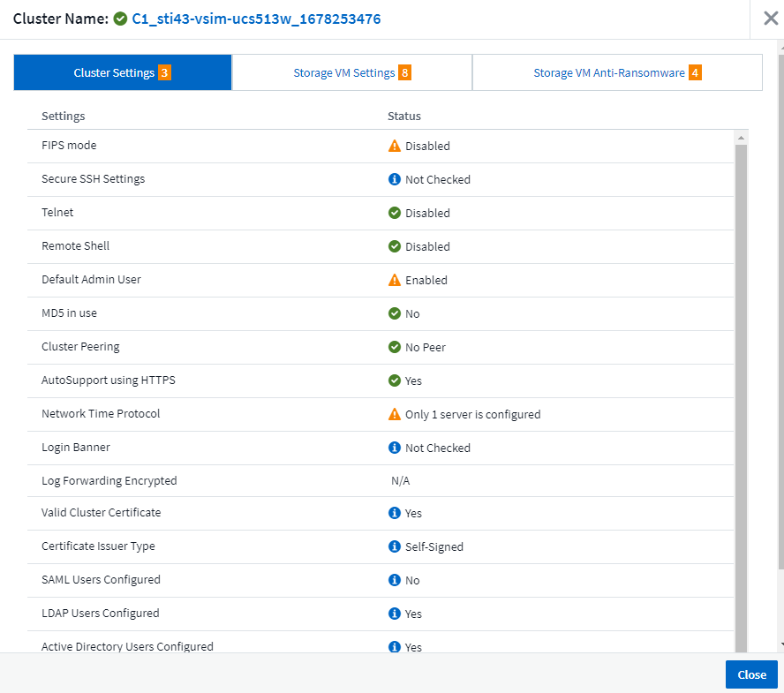Dismiss the dialog with the X button
The height and width of the screenshot is (693, 784).
[x=770, y=19]
